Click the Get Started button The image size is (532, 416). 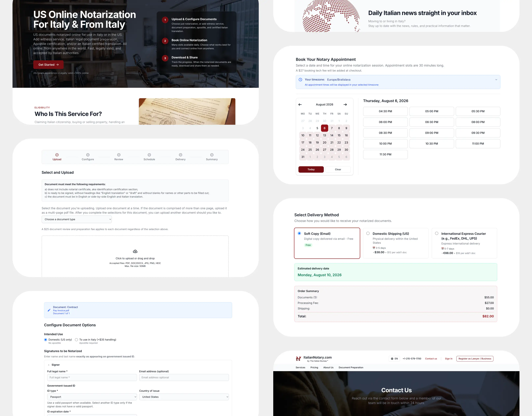(48, 65)
